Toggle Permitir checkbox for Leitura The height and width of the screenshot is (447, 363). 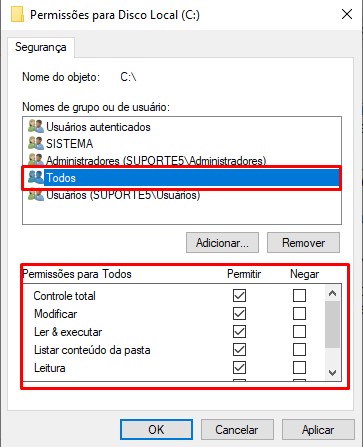(239, 367)
